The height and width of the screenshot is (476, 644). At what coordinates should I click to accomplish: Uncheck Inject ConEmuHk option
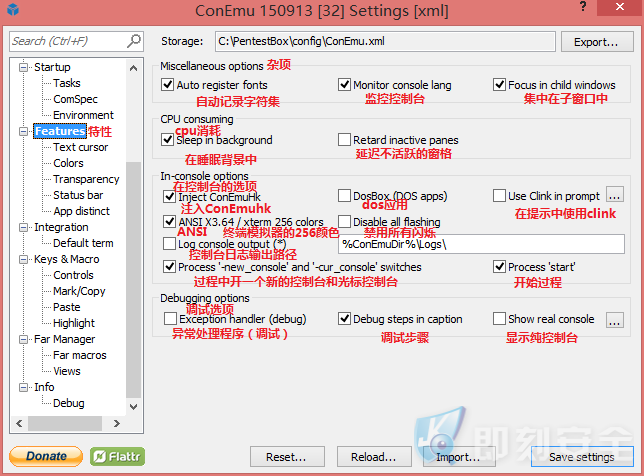click(170, 196)
